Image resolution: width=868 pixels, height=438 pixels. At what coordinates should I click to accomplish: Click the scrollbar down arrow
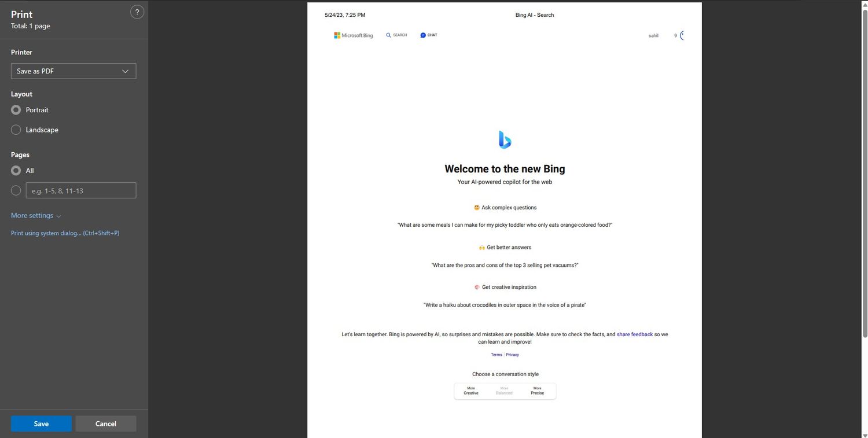(865, 435)
